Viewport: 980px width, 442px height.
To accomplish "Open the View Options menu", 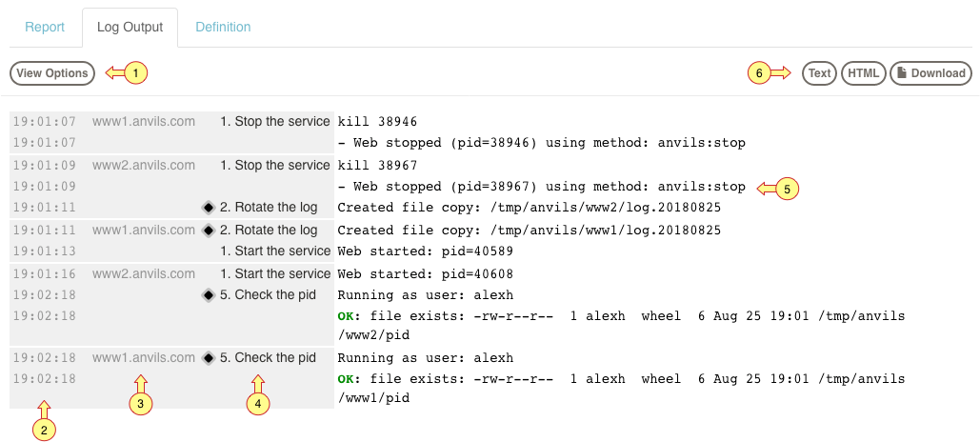I will tap(52, 73).
